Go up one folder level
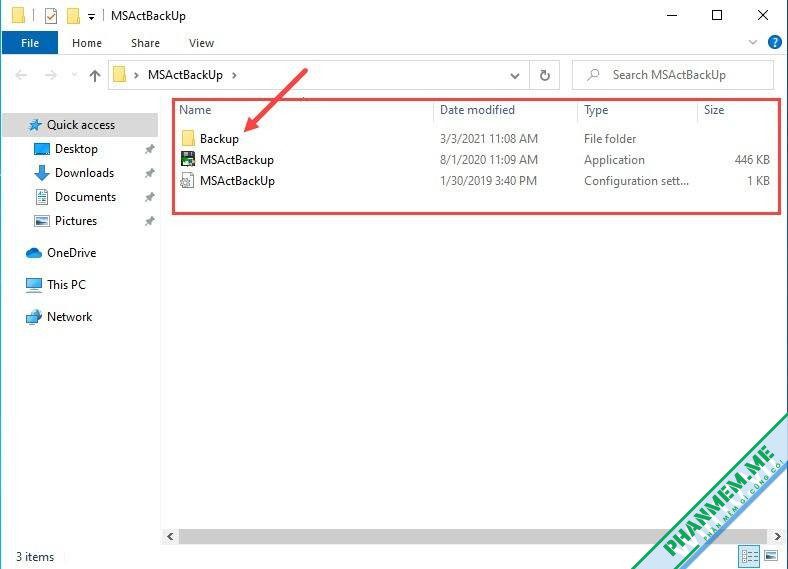This screenshot has width=788, height=569. click(x=94, y=75)
